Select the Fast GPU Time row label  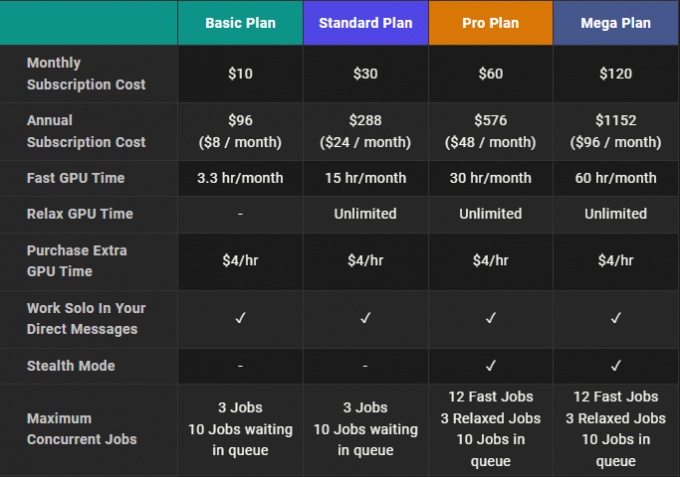[75, 178]
